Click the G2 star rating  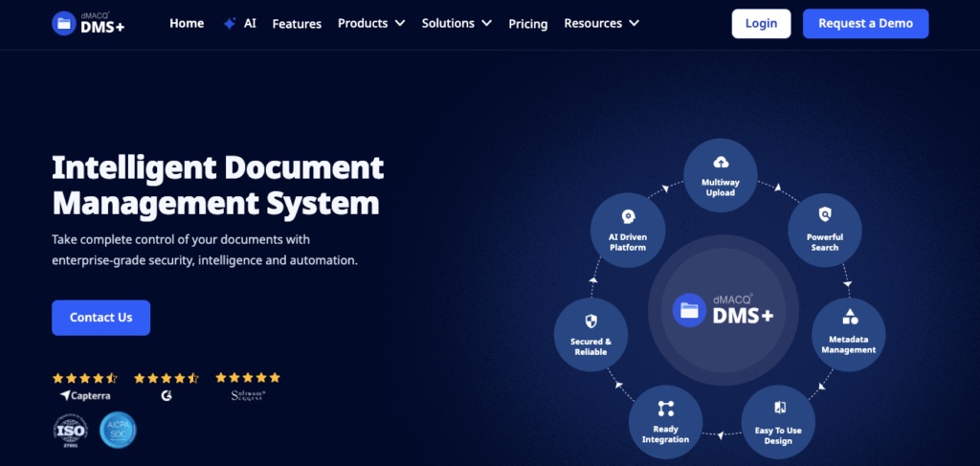click(167, 378)
